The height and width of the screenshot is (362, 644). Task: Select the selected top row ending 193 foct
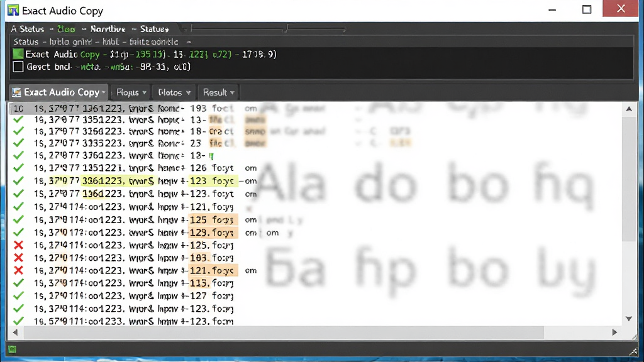click(133, 109)
